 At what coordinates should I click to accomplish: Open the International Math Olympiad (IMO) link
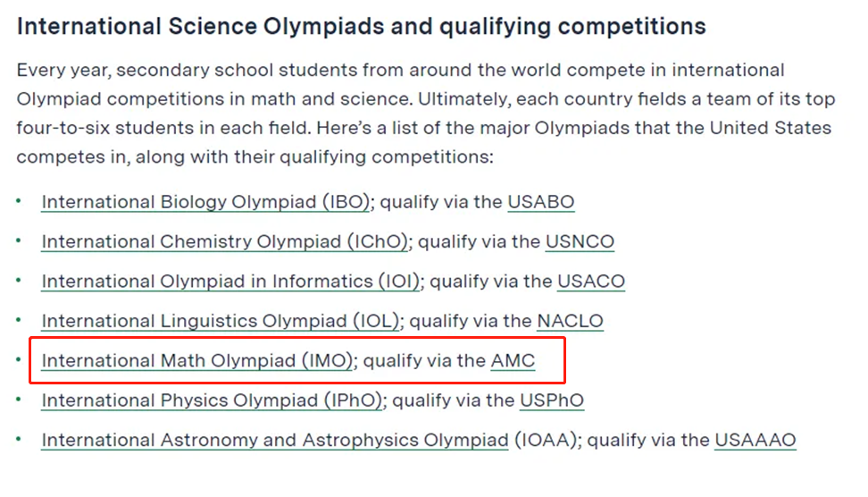point(197,361)
